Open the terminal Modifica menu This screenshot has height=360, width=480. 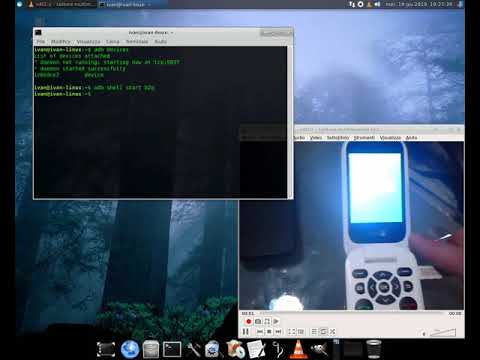pyautogui.click(x=61, y=42)
